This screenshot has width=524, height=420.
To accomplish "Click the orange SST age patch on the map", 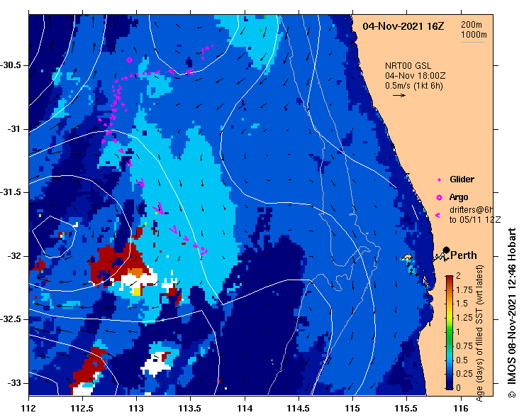I will coord(137,272).
